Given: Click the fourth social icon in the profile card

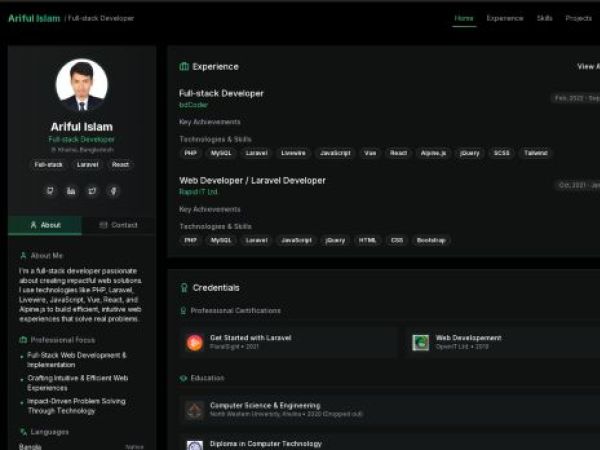Looking at the screenshot, I should click(x=113, y=190).
